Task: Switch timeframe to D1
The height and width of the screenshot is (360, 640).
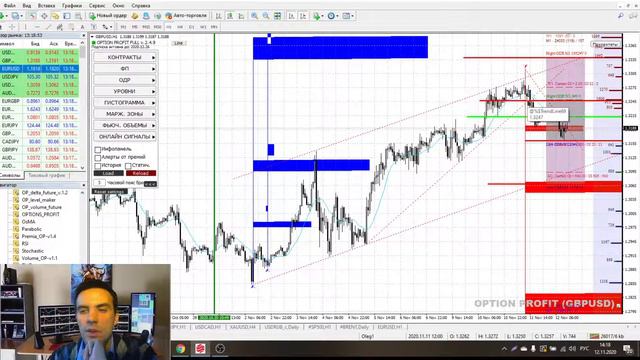Action: pyautogui.click(x=191, y=27)
